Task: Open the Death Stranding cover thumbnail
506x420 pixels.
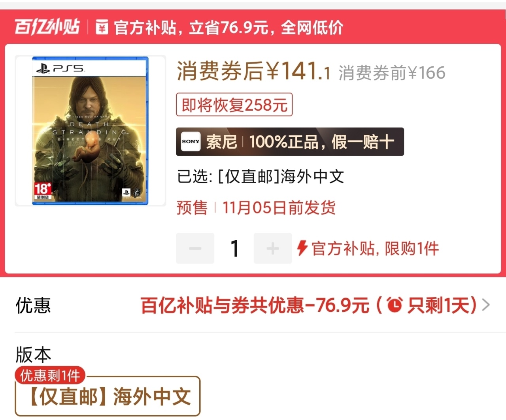Action: [90, 131]
